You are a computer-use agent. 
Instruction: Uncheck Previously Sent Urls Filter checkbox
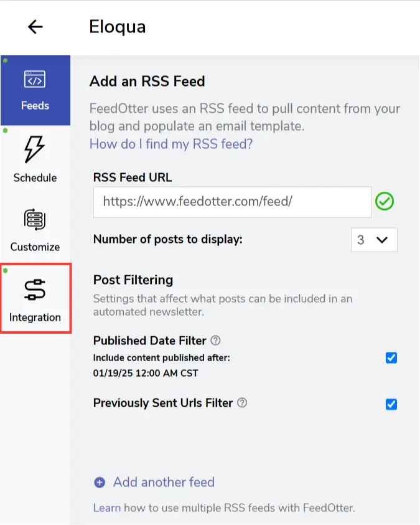point(391,404)
